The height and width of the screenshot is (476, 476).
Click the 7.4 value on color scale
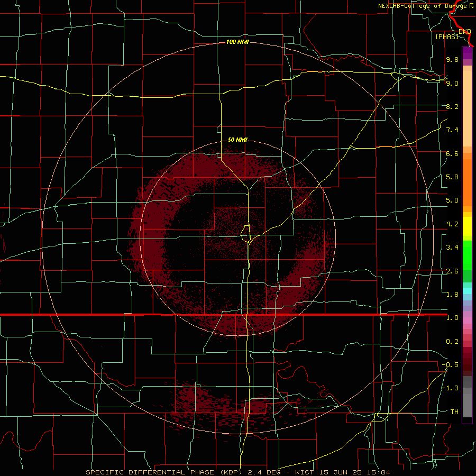tap(452, 130)
